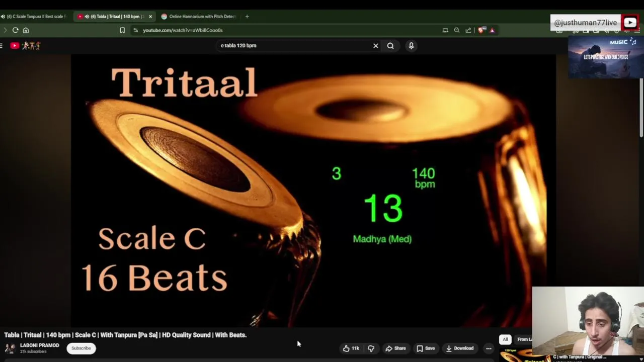The width and height of the screenshot is (644, 362).
Task: Go forward with browser arrow
Action: 5,30
